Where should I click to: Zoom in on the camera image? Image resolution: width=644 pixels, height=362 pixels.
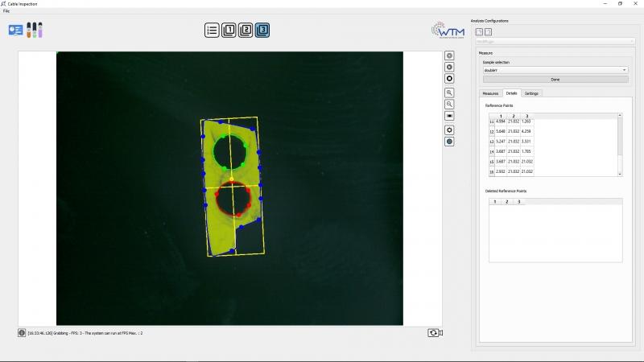[x=449, y=93]
